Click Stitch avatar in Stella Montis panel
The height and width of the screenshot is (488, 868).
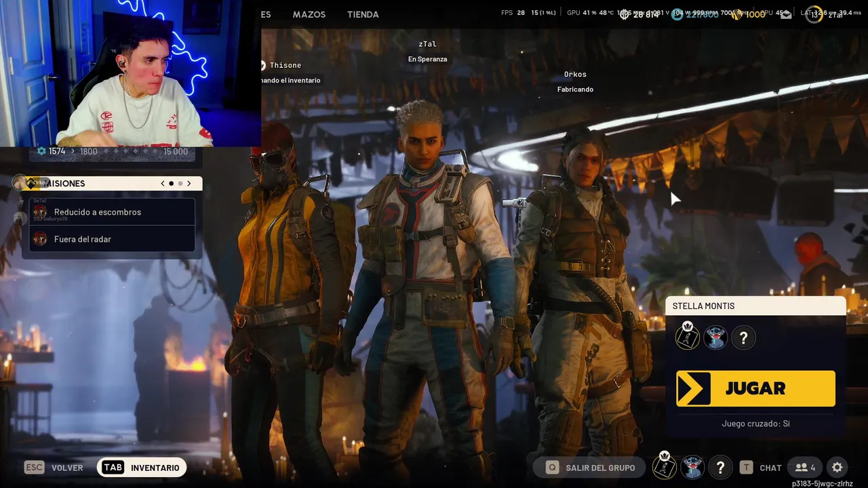point(715,338)
